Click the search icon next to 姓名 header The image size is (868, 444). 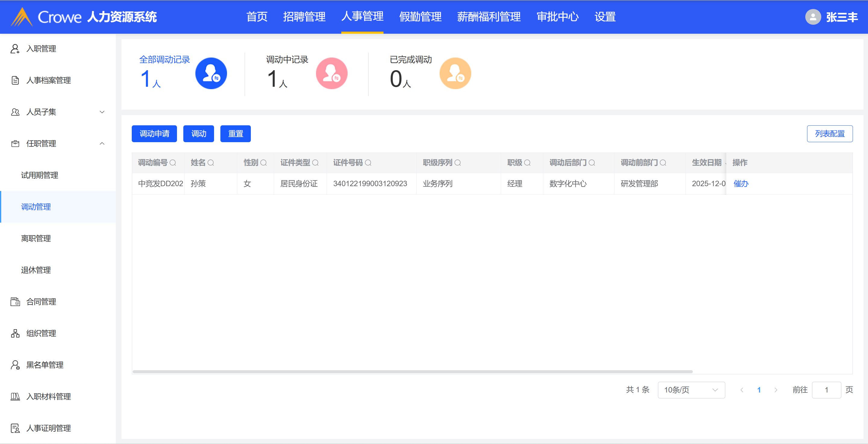(211, 163)
